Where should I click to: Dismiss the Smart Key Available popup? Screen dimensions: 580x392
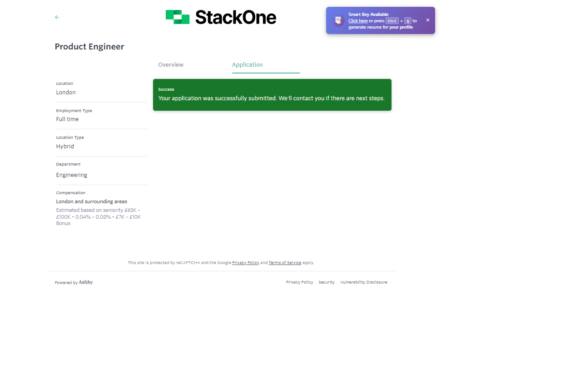click(x=427, y=20)
